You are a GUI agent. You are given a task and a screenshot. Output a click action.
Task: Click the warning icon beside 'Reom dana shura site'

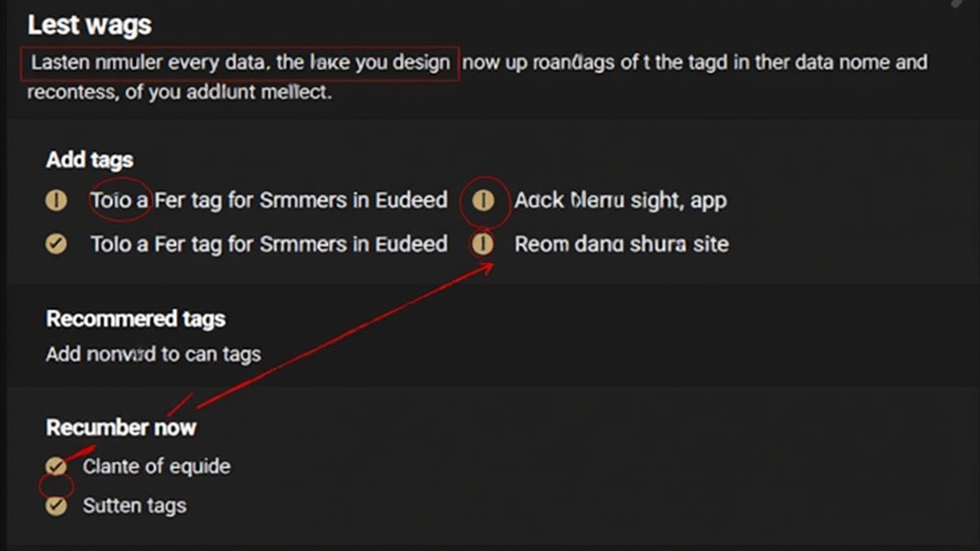[x=484, y=244]
